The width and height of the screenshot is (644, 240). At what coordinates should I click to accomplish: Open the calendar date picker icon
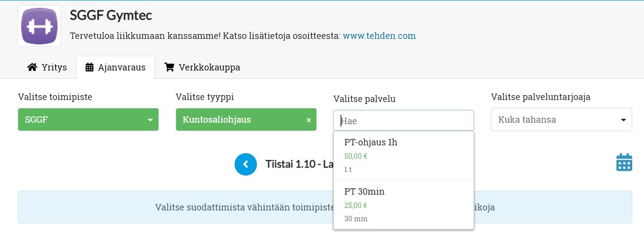[x=624, y=163]
